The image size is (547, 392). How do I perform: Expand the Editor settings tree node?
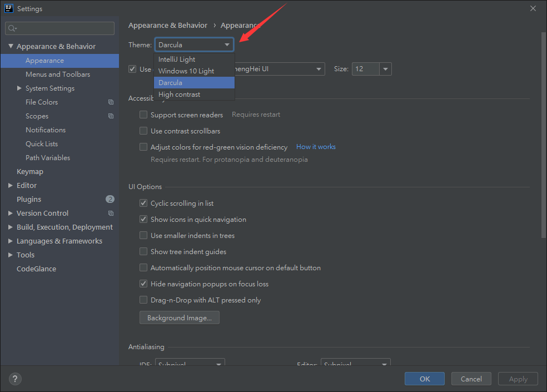[x=11, y=186]
